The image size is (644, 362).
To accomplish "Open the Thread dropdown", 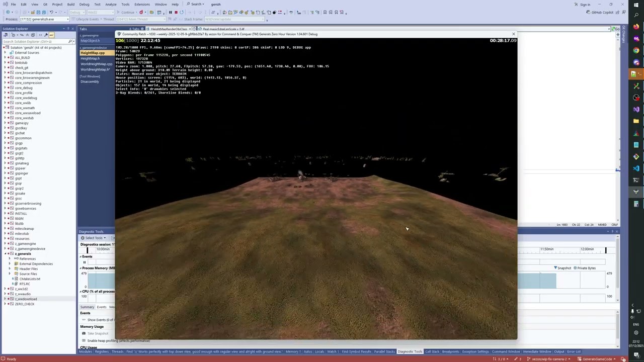I will tap(141, 19).
